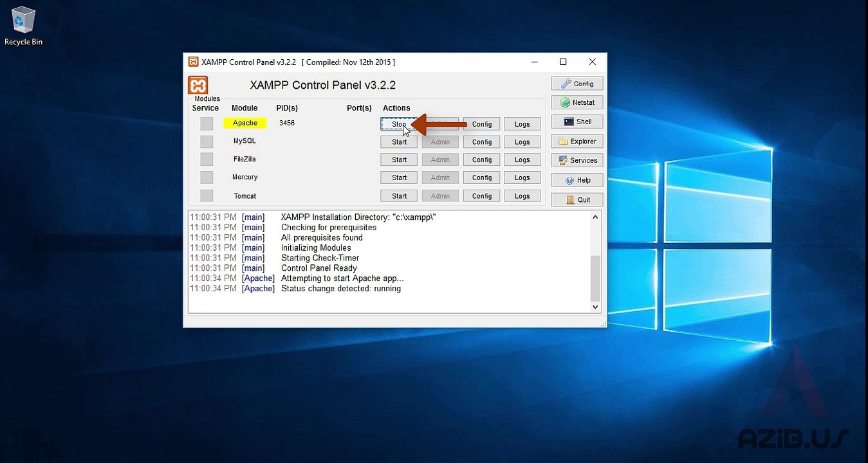Click the Mercury Admin button

440,178
